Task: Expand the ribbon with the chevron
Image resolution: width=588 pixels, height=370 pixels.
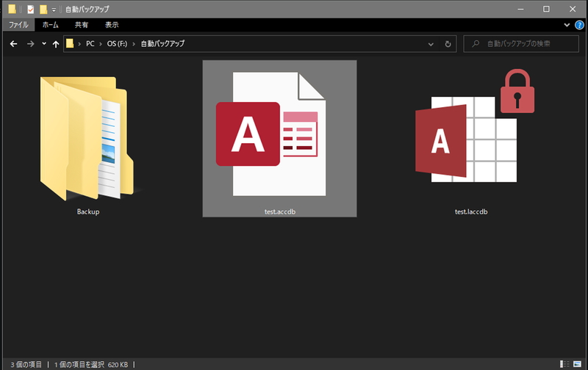Action: (567, 25)
